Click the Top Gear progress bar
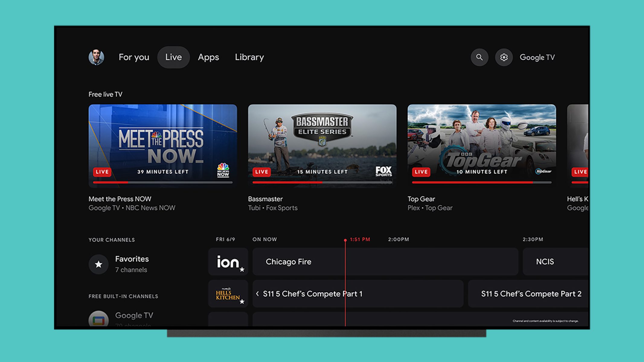This screenshot has width=644, height=362. tap(481, 182)
